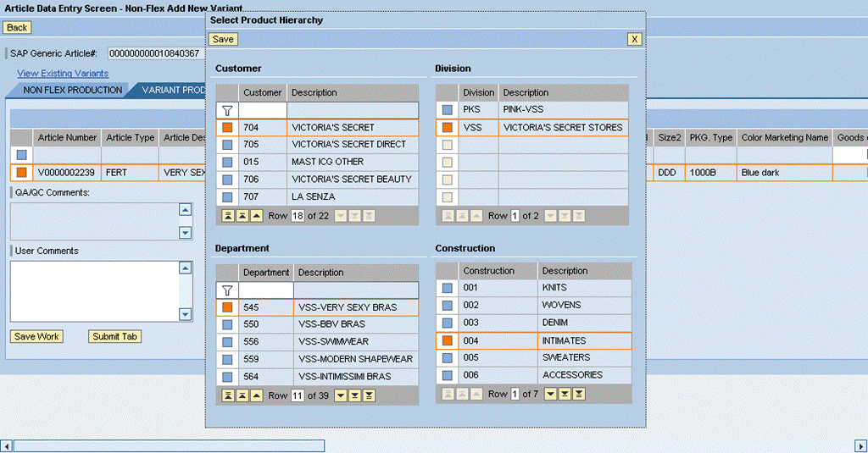The width and height of the screenshot is (868, 453).
Task: Select department 559 Modern Shapewear row marker
Action: tap(227, 360)
